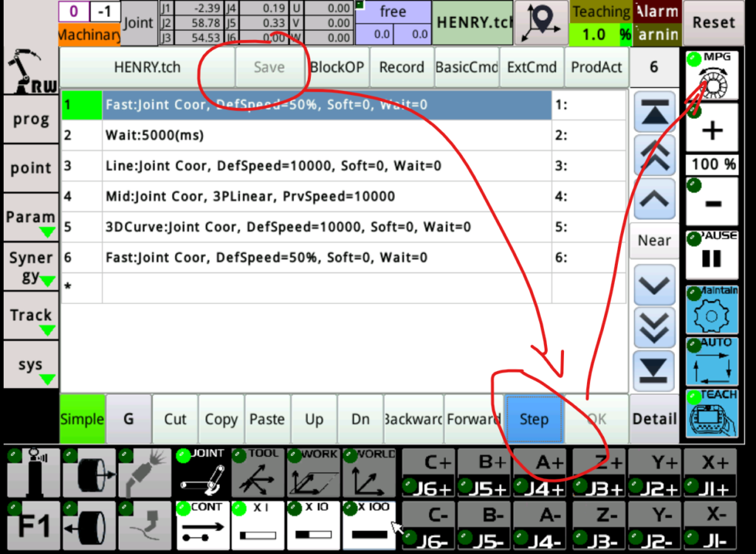Open the BasicCmd tab
The image size is (756, 554).
[467, 67]
